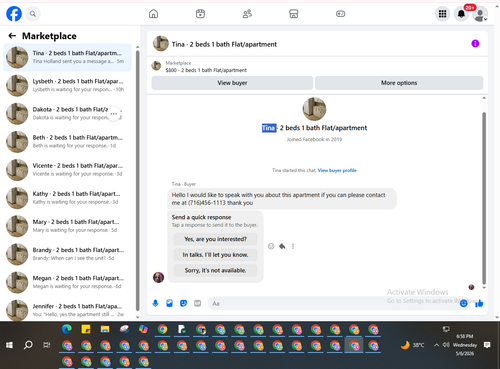
Task: Open Marketplace storefront icon in top bar
Action: point(294,14)
